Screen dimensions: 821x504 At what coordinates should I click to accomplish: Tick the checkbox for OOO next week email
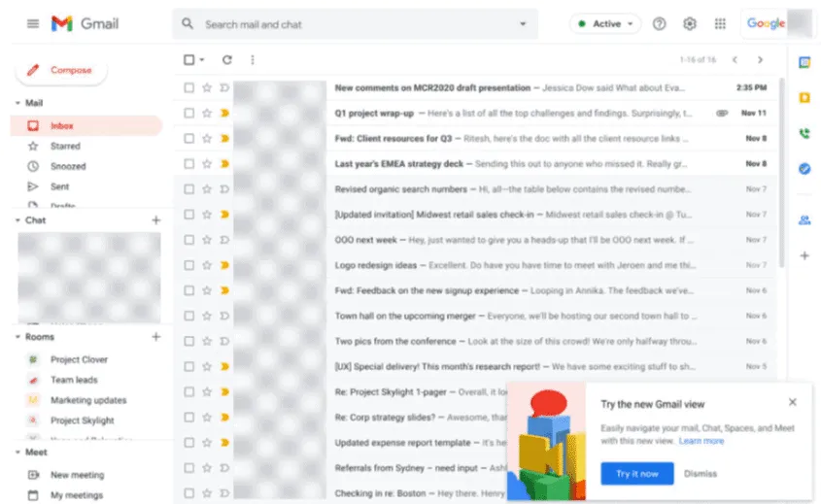189,240
